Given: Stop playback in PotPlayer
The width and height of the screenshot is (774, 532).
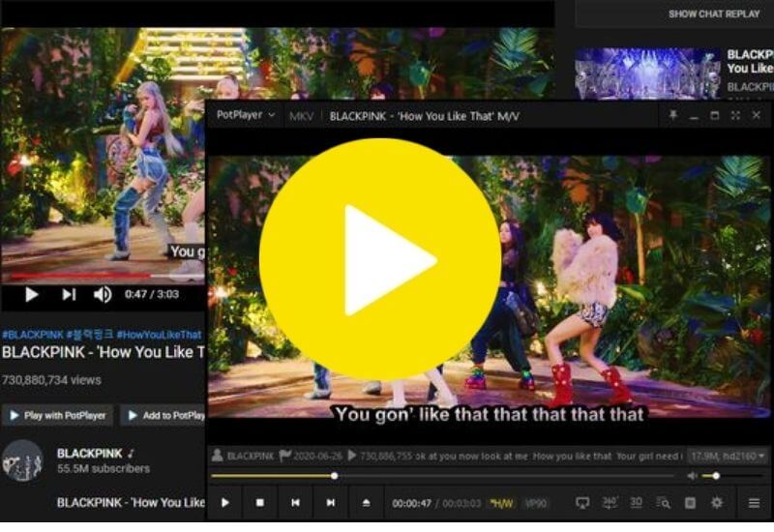Looking at the screenshot, I should [x=259, y=503].
